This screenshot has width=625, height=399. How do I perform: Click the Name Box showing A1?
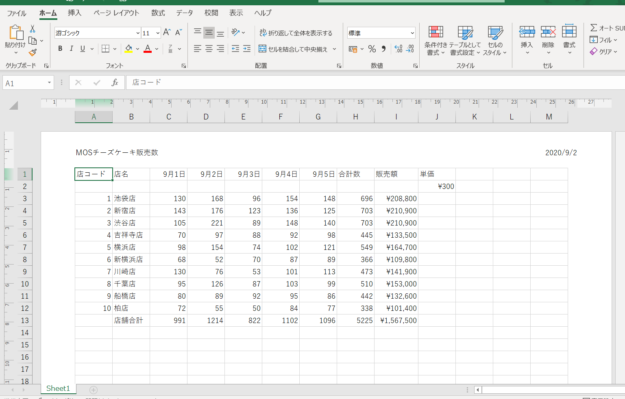click(x=28, y=83)
